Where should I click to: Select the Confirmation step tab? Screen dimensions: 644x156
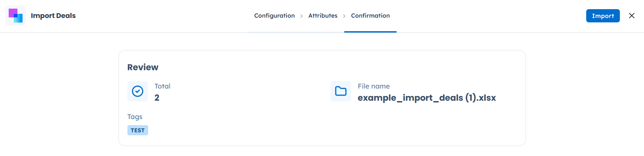[x=370, y=16]
